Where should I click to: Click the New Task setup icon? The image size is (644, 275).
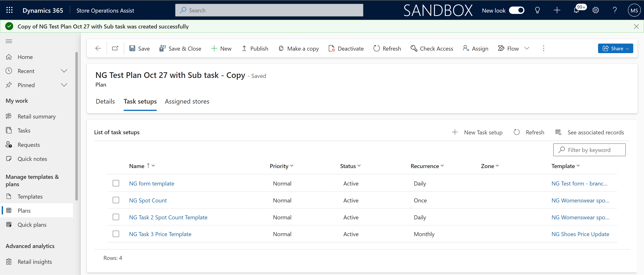coord(455,132)
